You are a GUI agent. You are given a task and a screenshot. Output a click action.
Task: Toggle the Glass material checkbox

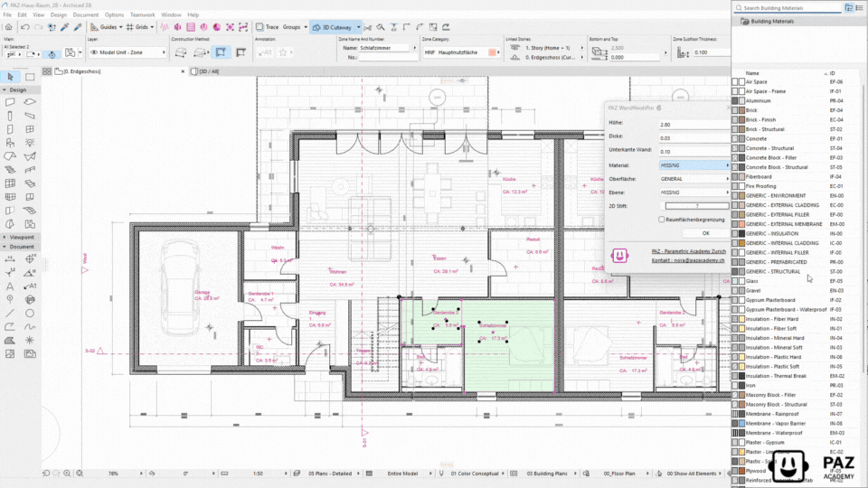pyautogui.click(x=734, y=281)
